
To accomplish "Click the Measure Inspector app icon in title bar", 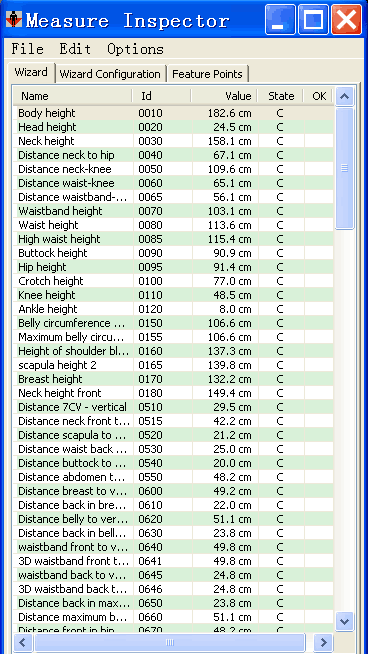I will (x=15, y=19).
